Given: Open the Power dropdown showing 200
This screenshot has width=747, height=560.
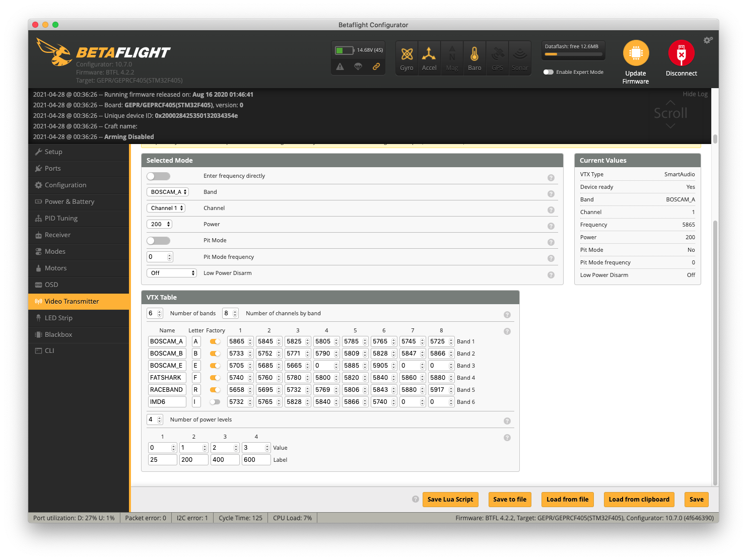Looking at the screenshot, I should 159,224.
